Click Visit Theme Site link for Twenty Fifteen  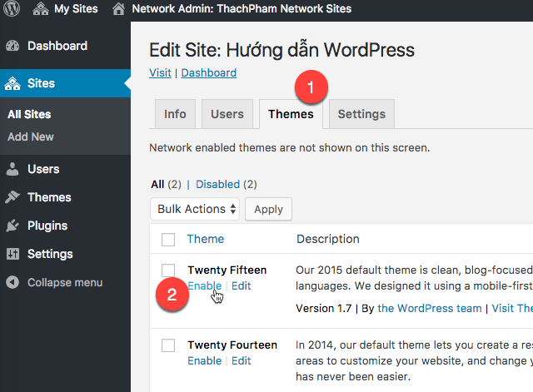tap(512, 308)
